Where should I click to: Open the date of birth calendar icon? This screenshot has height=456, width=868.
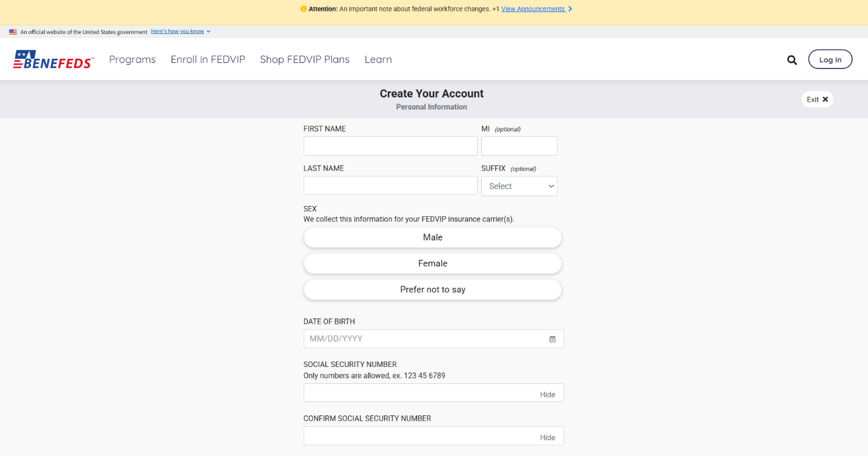(x=552, y=339)
